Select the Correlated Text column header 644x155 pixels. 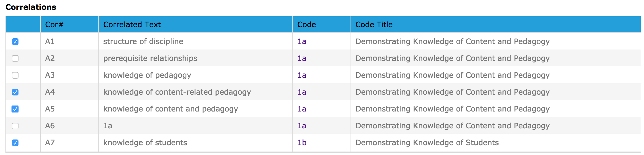pos(196,24)
